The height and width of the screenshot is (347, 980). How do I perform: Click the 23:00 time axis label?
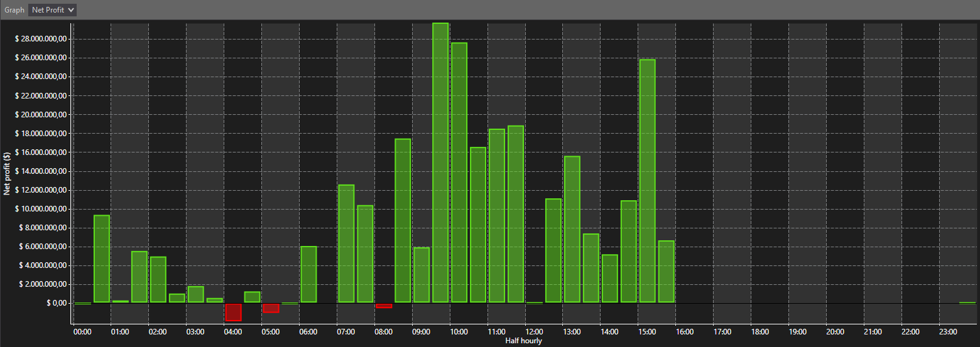point(949,332)
